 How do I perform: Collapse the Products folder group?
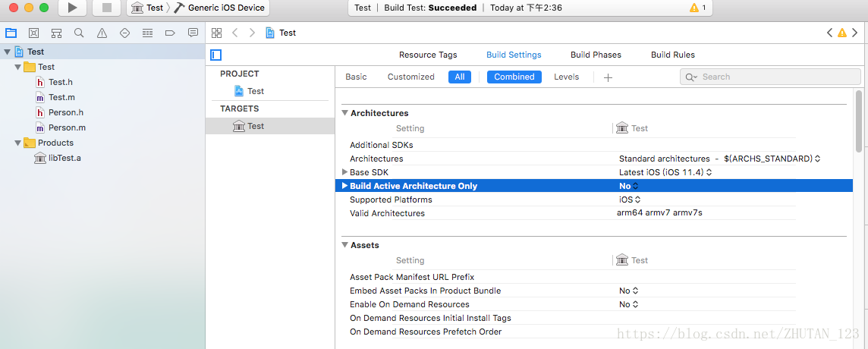click(17, 143)
